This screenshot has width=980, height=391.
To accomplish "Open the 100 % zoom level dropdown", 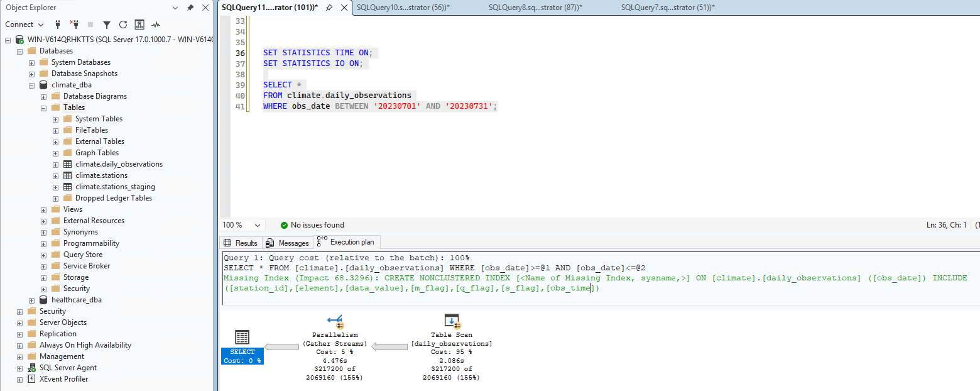I will [x=258, y=225].
